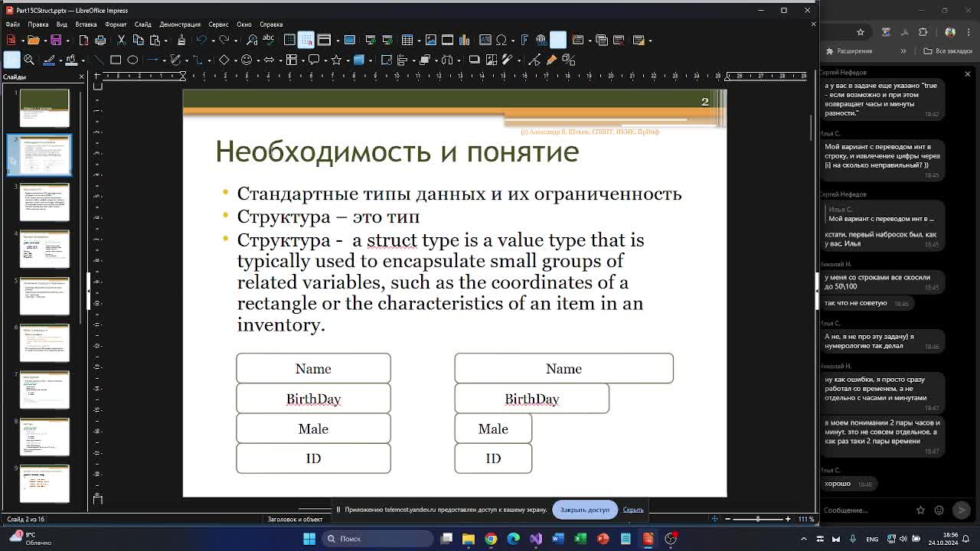This screenshot has width=980, height=551.
Task: Insert a hyperlink (globe icon)
Action: coord(541,40)
